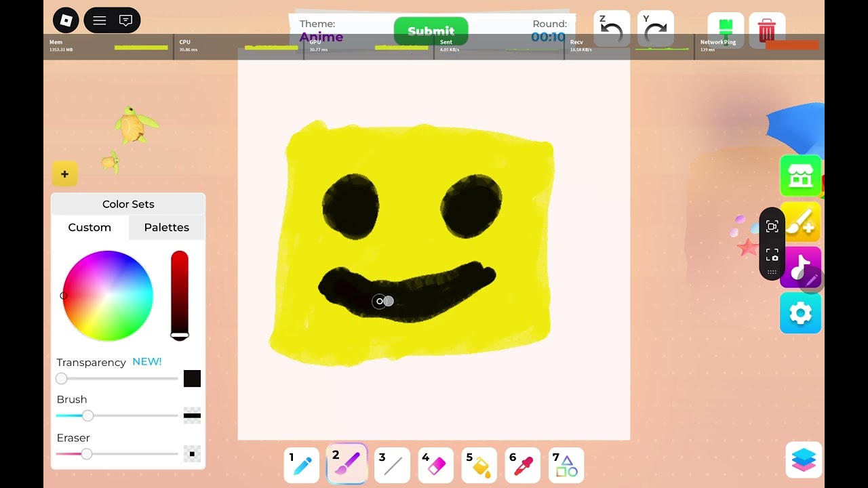
Task: Open the blue settings gear
Action: pyautogui.click(x=801, y=313)
